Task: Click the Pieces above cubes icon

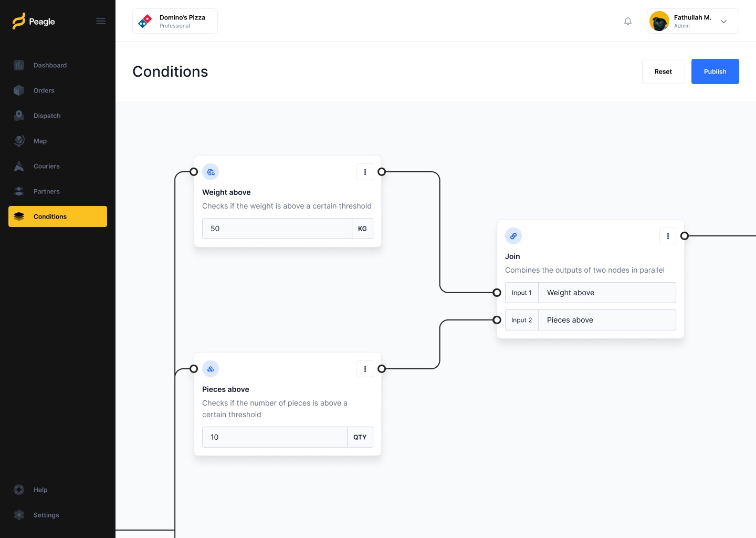Action: pyautogui.click(x=211, y=369)
